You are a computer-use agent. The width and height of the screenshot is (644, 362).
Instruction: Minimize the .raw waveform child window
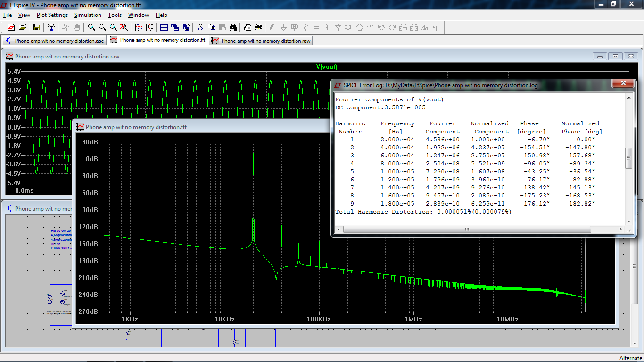point(600,56)
